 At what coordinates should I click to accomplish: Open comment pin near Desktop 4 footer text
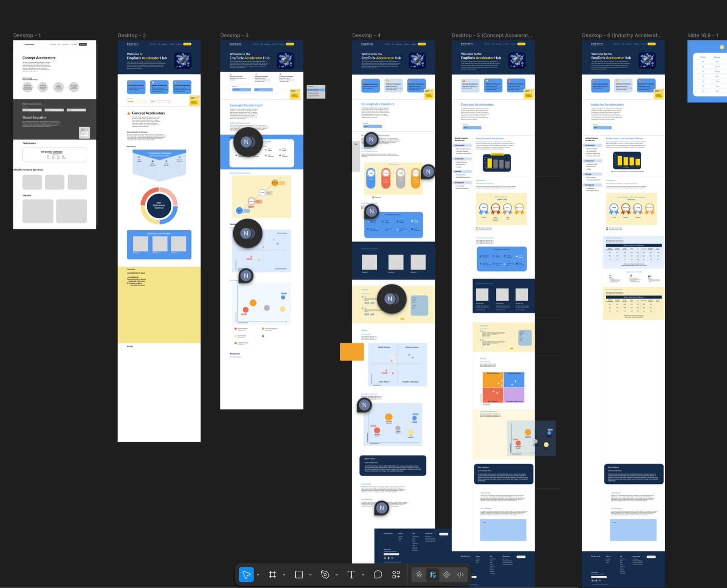(382, 508)
